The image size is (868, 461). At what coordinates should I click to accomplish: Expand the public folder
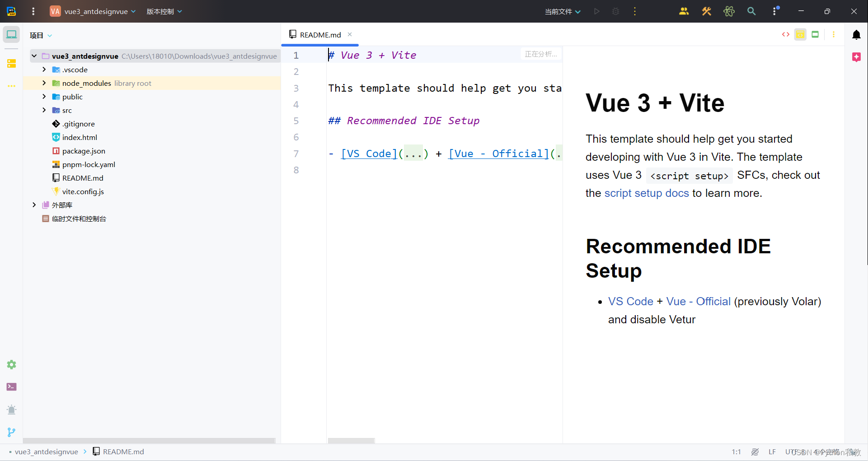44,97
